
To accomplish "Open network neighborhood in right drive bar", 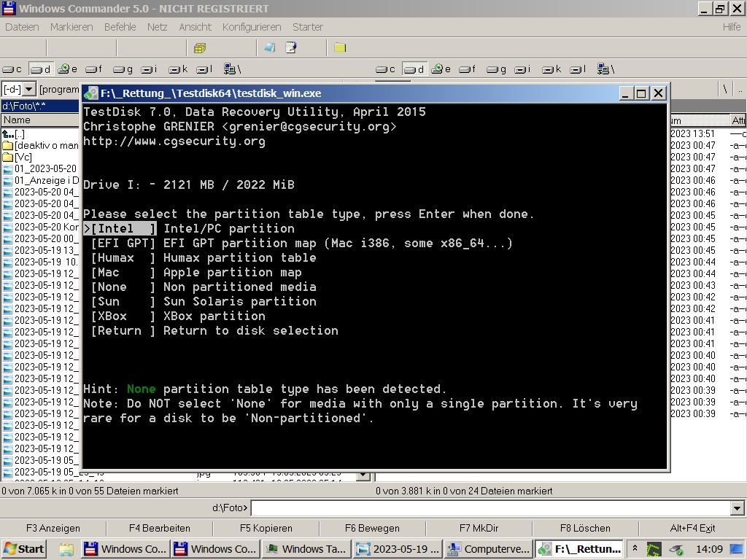I will coord(606,69).
